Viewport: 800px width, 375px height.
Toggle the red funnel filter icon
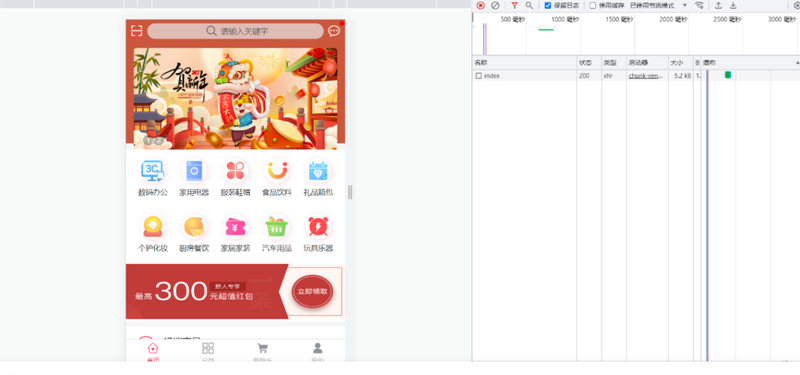514,6
